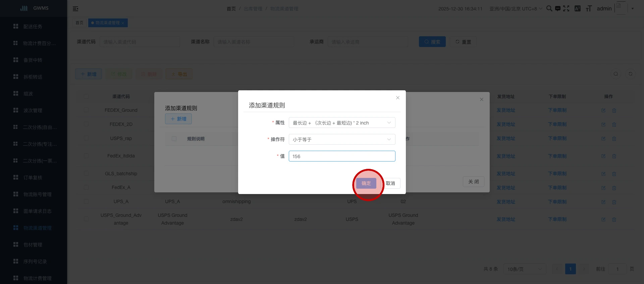The width and height of the screenshot is (644, 284).
Task: Select FedEx_itdida row checkbox
Action: [86, 156]
